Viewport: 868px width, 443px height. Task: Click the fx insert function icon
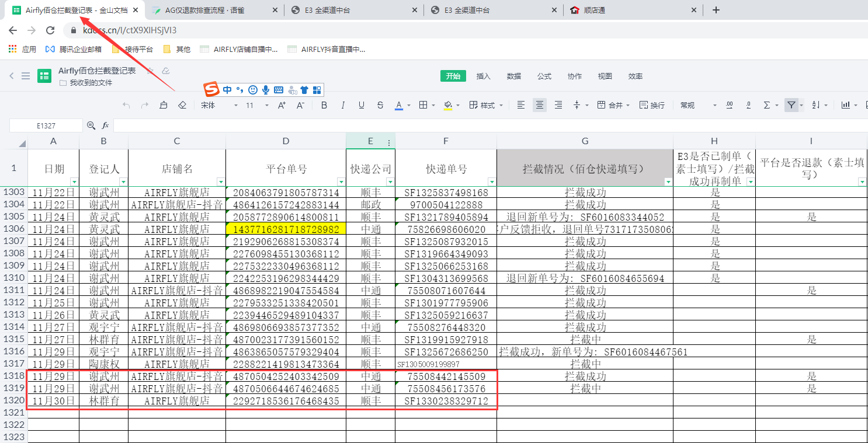106,125
